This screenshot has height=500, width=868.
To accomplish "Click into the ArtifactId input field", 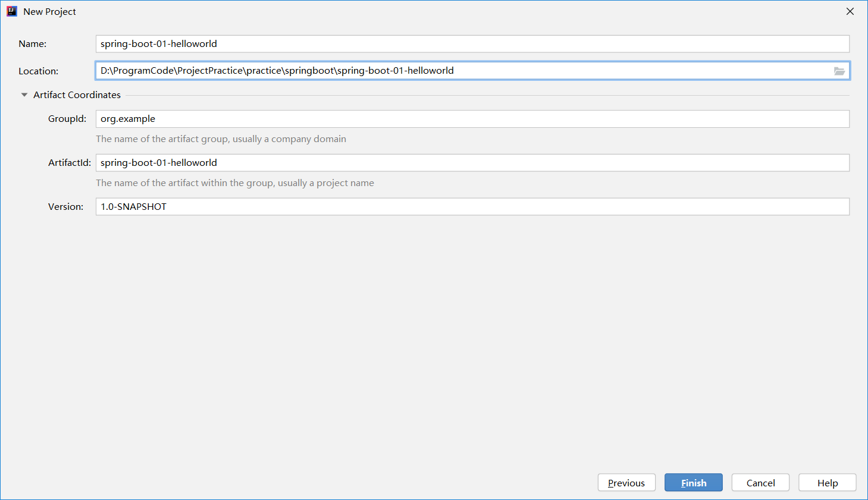I will coord(472,163).
